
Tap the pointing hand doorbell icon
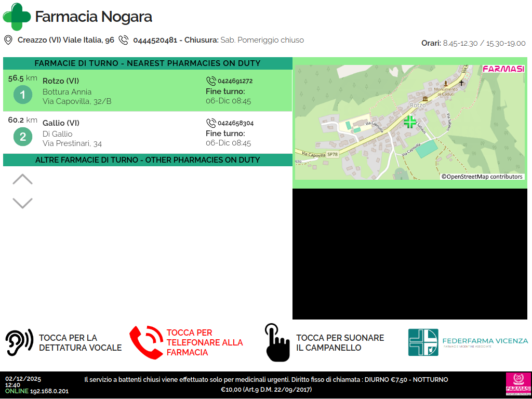point(277,342)
